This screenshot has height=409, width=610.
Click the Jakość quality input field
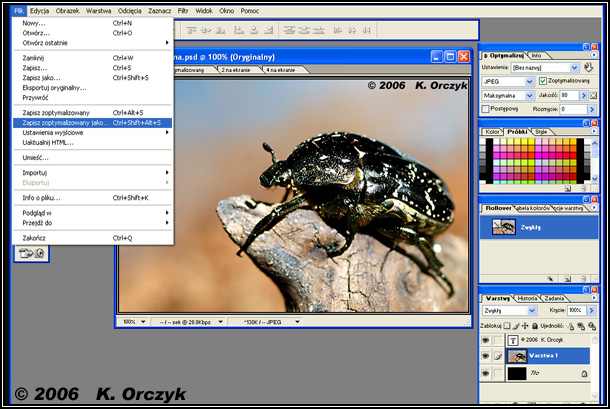tap(568, 95)
